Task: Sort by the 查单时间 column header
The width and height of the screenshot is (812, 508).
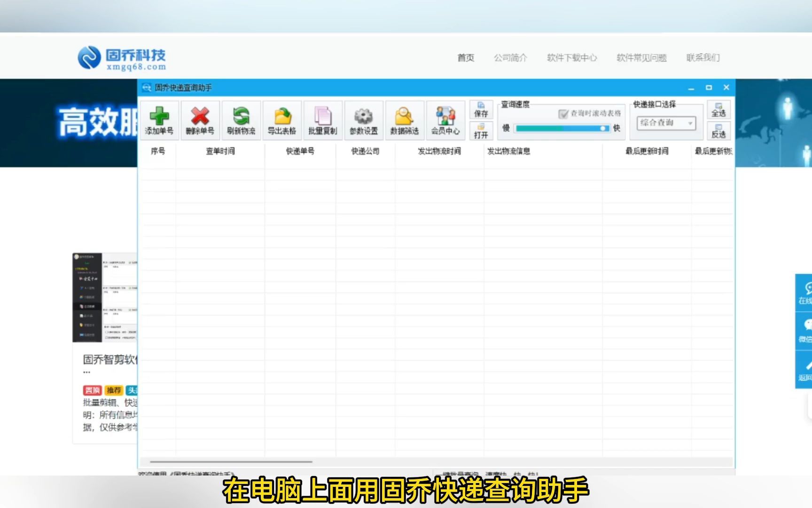Action: [x=220, y=151]
